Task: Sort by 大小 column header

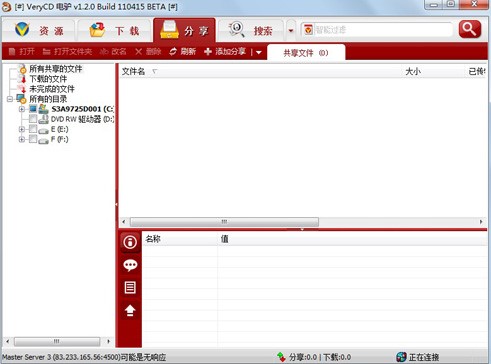Action: pos(413,71)
